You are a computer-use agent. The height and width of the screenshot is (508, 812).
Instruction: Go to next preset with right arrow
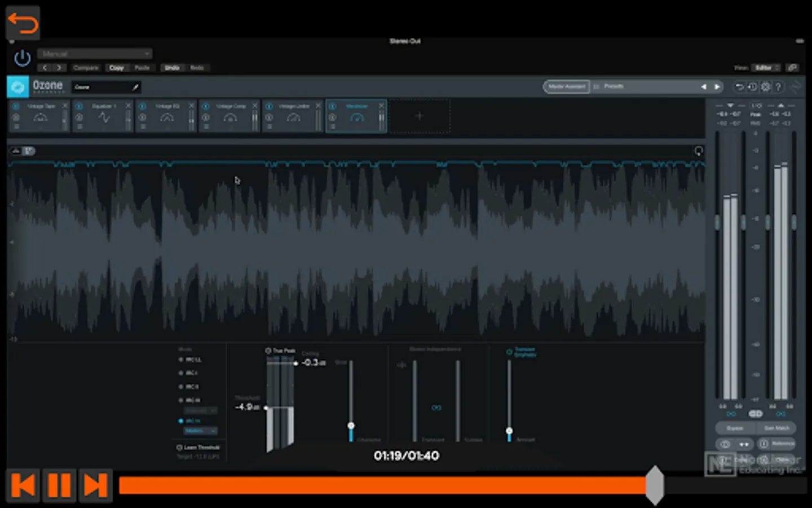(x=59, y=68)
